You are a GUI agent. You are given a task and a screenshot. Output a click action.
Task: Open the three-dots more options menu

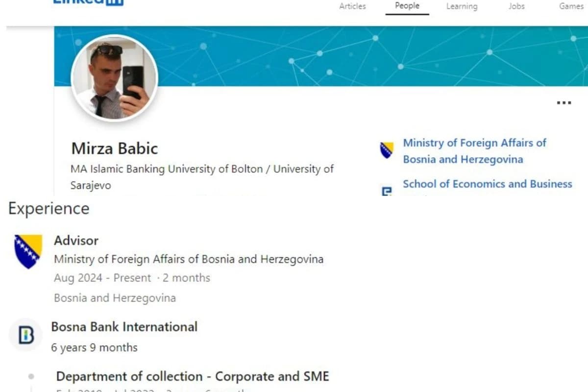(x=564, y=103)
